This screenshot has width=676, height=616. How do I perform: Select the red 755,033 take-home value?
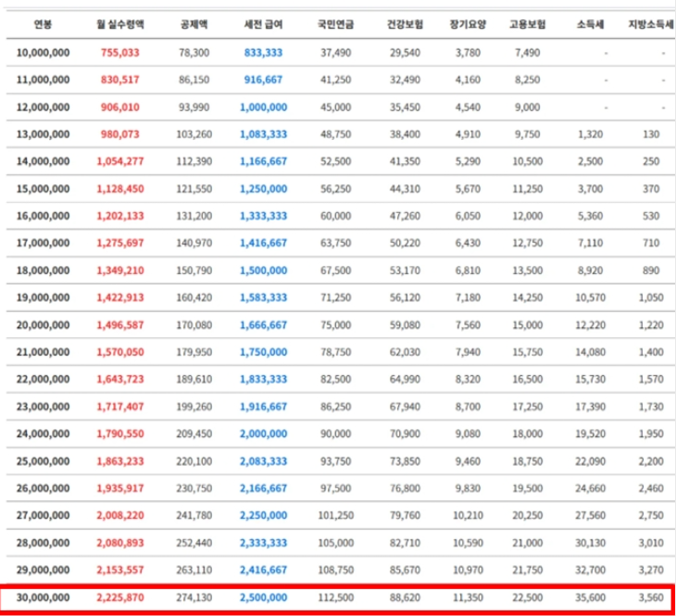click(x=120, y=53)
